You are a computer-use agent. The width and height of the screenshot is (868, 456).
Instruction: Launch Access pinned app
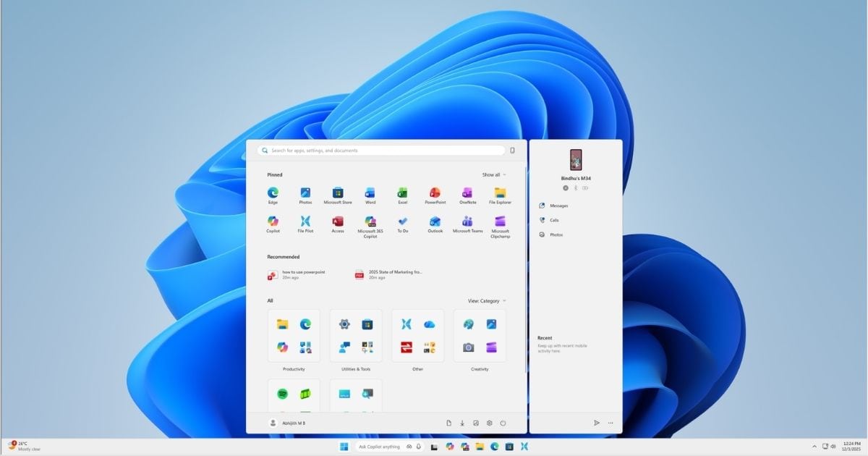pos(338,224)
